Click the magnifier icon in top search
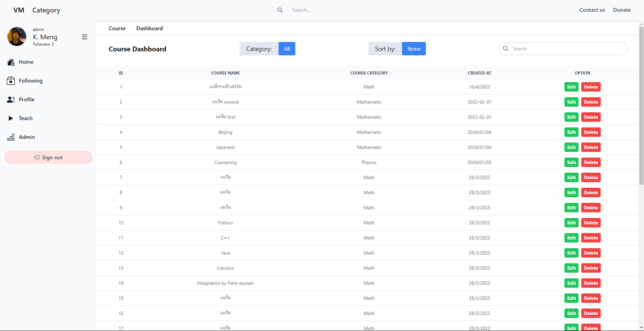The width and height of the screenshot is (644, 331). point(280,10)
